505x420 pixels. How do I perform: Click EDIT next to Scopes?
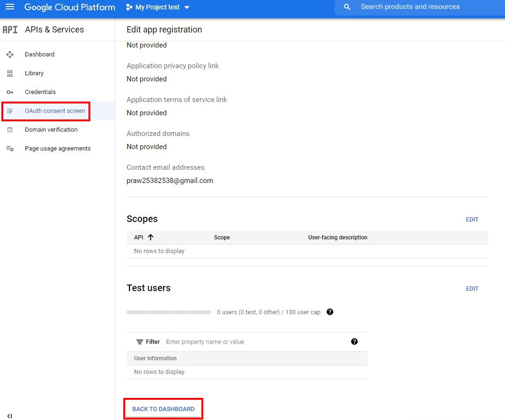tap(472, 219)
